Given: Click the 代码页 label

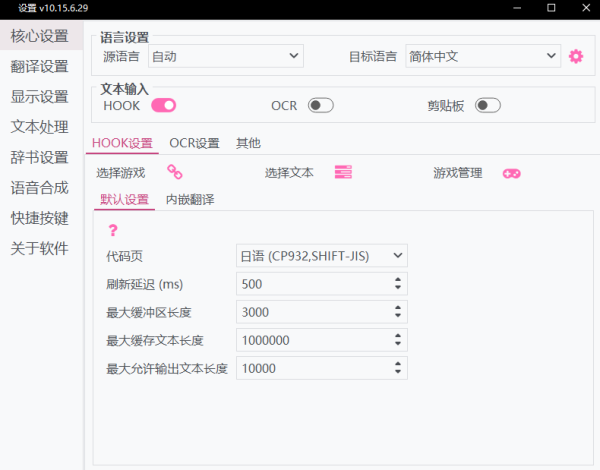Looking at the screenshot, I should [124, 256].
